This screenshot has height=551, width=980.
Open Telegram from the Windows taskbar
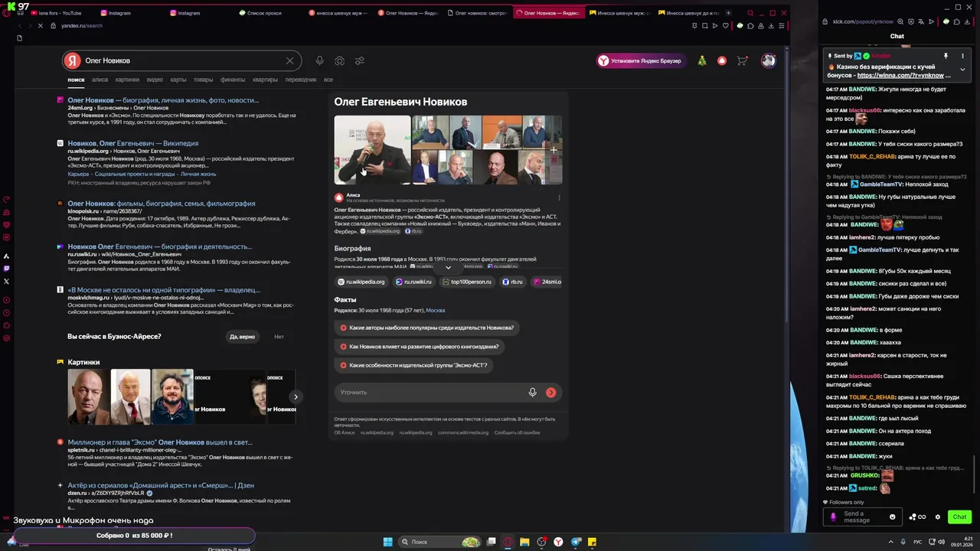576,542
